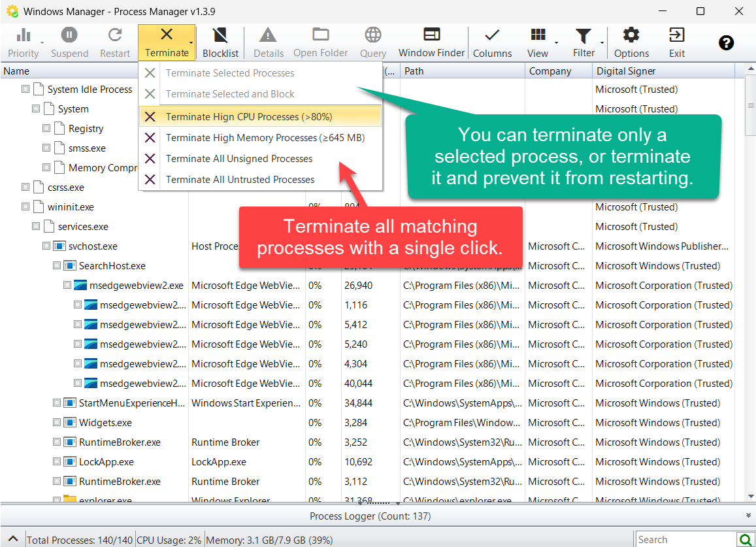Click the Widgets.exe process icon
Viewport: 756px width, 547px height.
(x=70, y=423)
